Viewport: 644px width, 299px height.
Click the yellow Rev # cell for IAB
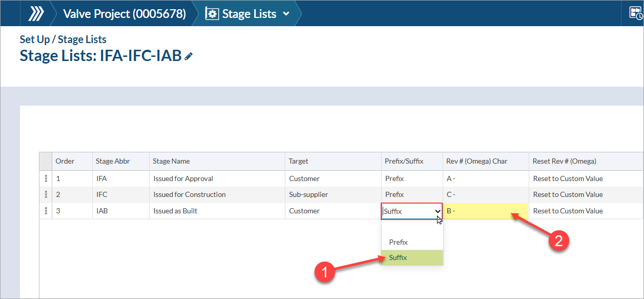point(485,211)
